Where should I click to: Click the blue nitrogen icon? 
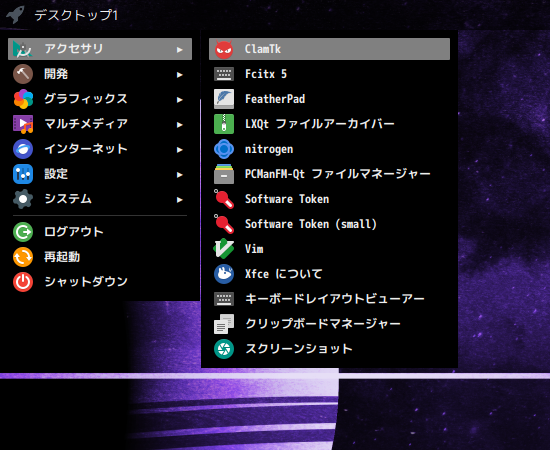(x=224, y=149)
